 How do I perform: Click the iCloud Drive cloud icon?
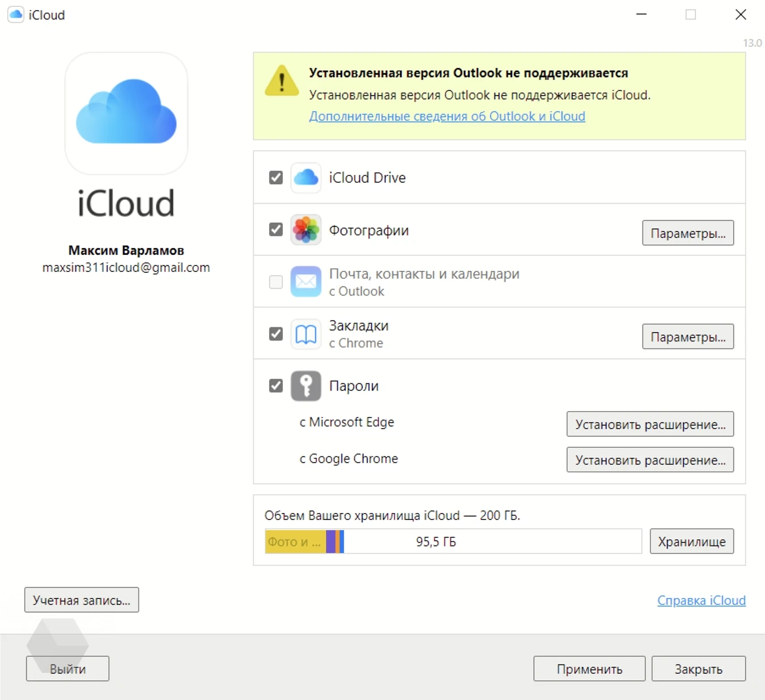(x=306, y=177)
